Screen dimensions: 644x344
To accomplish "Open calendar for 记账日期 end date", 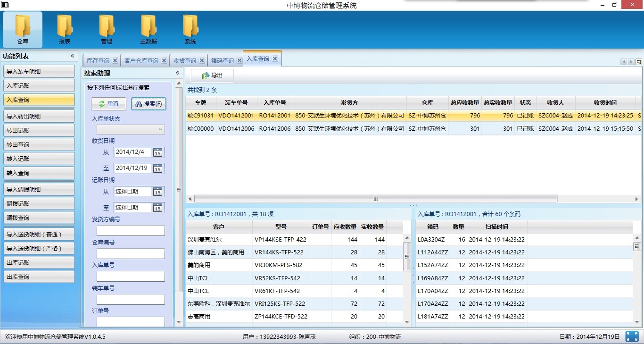I will coord(157,208).
